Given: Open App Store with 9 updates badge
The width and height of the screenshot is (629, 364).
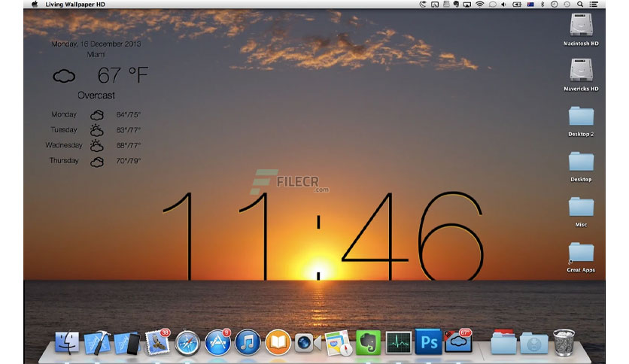Looking at the screenshot, I should click(x=217, y=343).
